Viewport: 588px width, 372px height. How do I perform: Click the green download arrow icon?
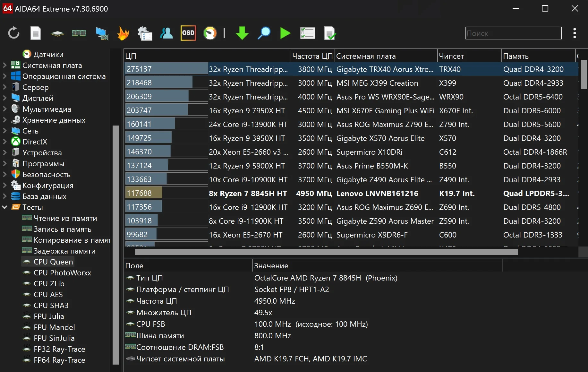(x=242, y=33)
